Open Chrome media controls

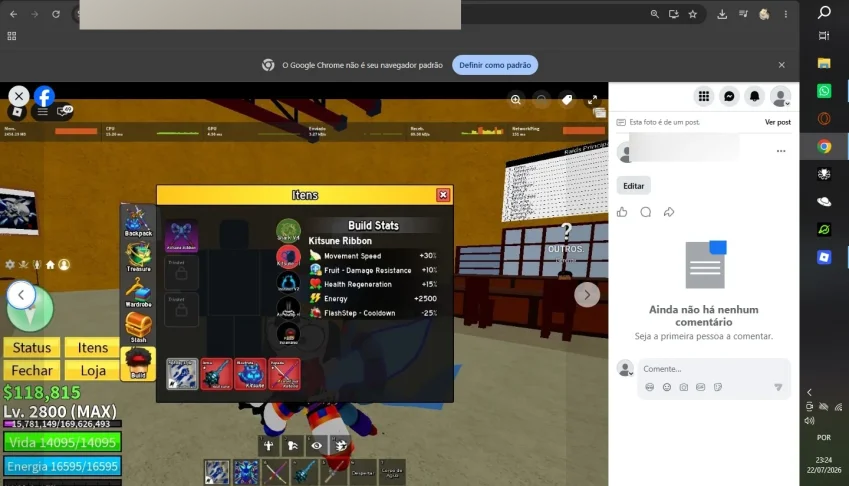pyautogui.click(x=743, y=14)
